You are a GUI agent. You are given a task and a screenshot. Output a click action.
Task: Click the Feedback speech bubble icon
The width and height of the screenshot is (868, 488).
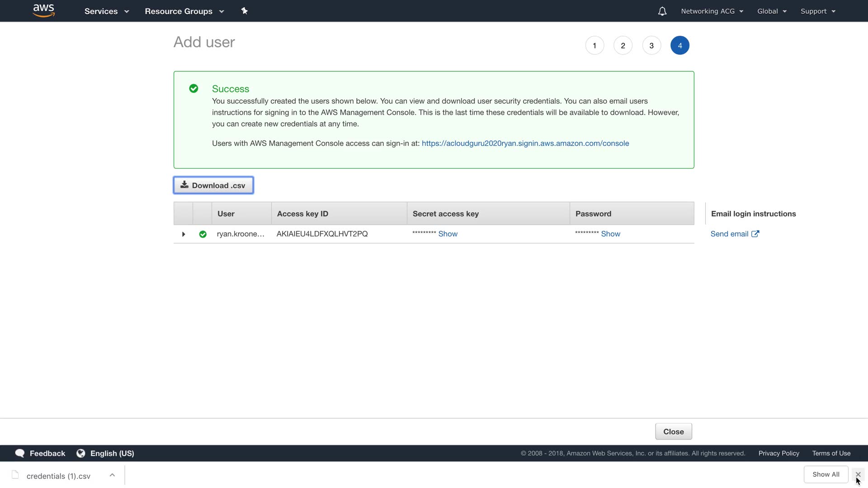pos(20,453)
